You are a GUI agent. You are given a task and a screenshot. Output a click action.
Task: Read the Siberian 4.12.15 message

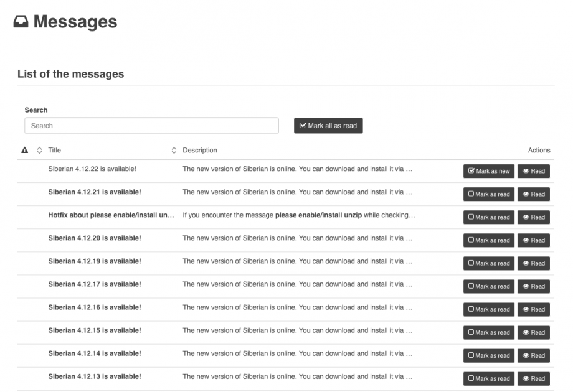coord(534,332)
